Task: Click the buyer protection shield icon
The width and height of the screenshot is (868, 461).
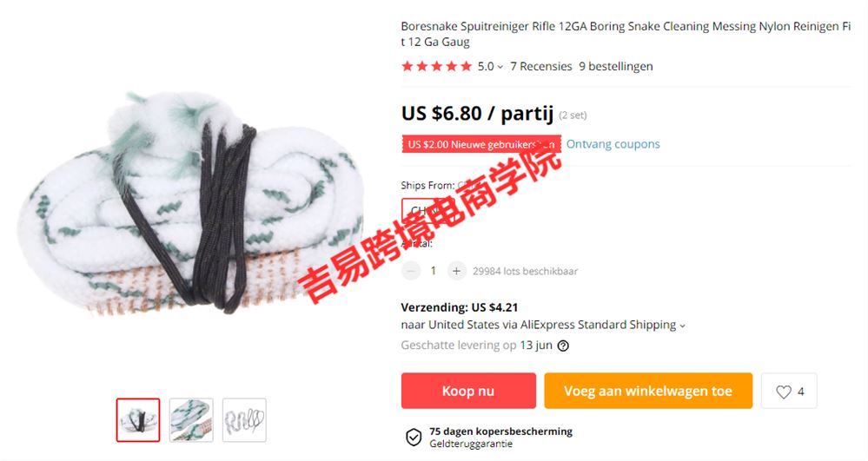Action: click(x=414, y=437)
